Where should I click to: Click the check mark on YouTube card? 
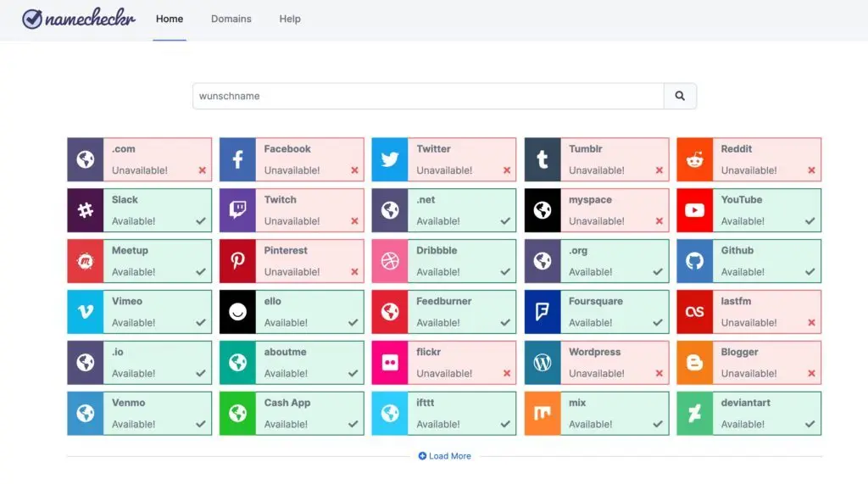click(x=810, y=221)
